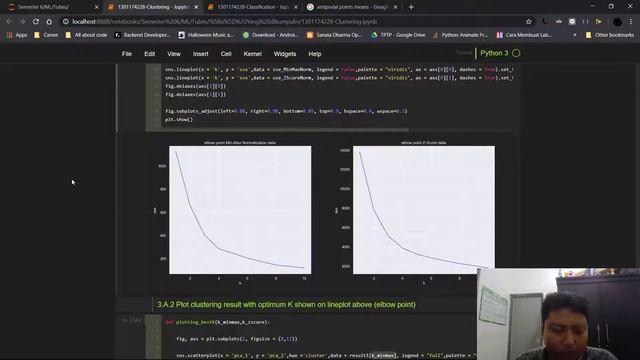Click the white square extension icon
Viewport: 640px width, 360px height.
pos(572,22)
